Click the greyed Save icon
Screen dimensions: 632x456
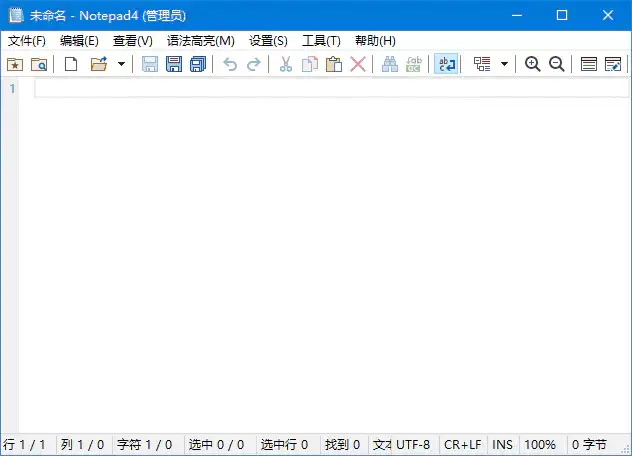coord(150,64)
